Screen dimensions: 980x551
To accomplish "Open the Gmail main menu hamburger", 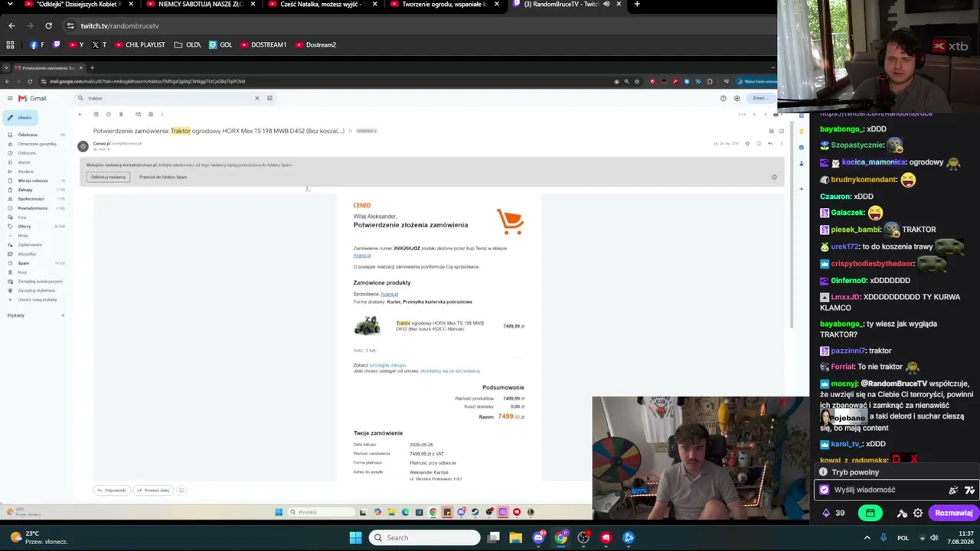I will (10, 98).
